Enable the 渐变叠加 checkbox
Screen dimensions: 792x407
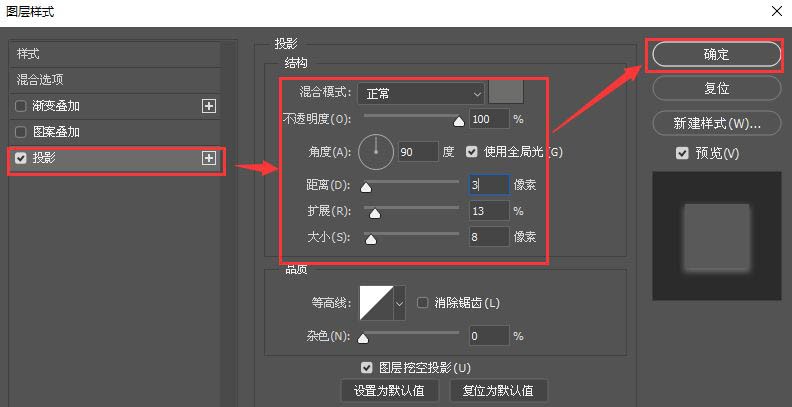coord(21,106)
